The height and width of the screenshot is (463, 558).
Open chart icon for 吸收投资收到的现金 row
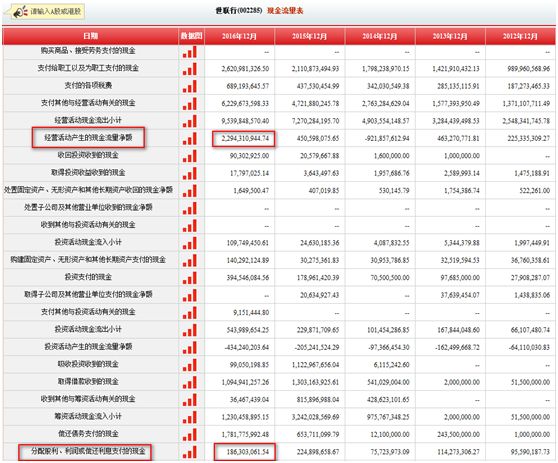tap(190, 365)
